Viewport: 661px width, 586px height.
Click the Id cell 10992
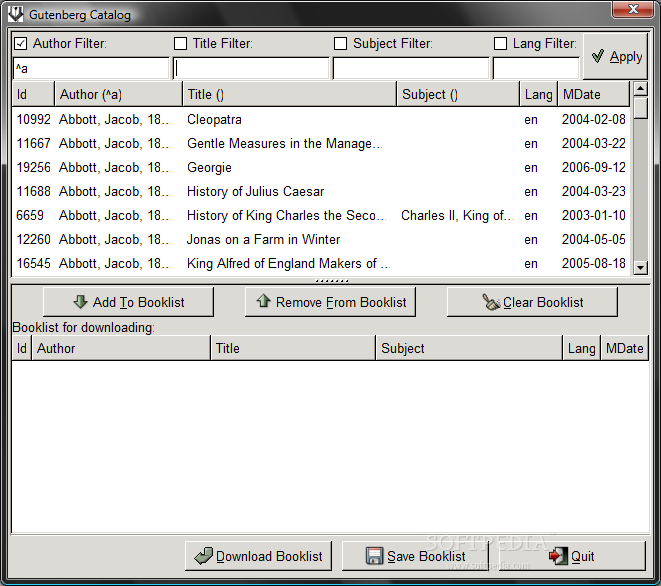33,119
